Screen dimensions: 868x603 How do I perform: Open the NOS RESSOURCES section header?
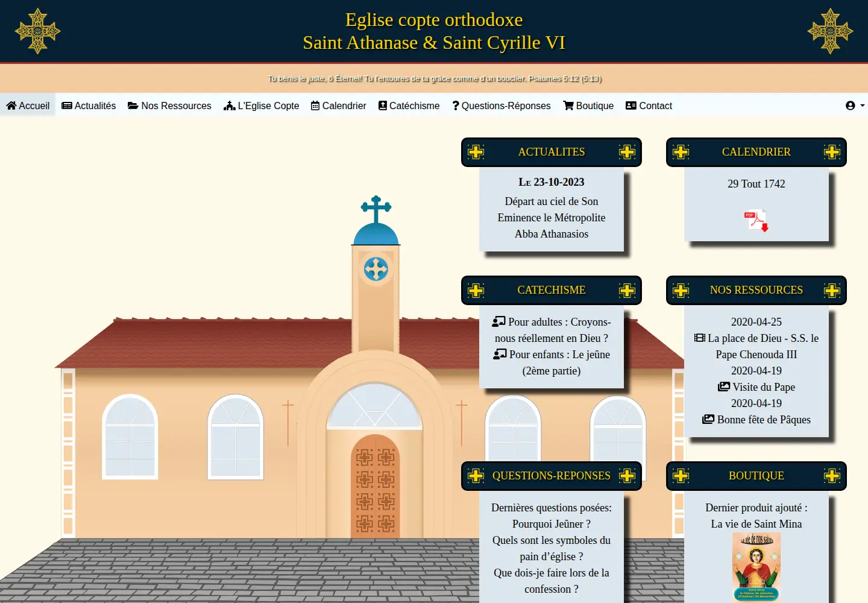[x=756, y=290]
